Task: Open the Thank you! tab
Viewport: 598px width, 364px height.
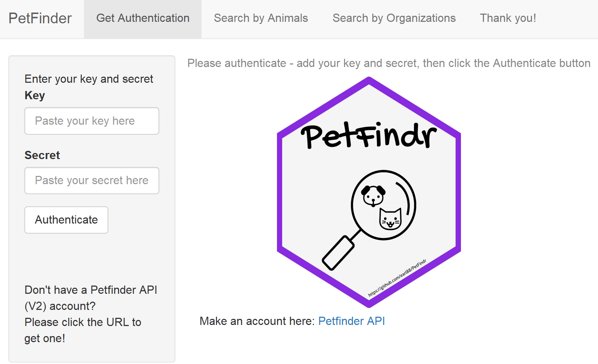Action: 508,18
